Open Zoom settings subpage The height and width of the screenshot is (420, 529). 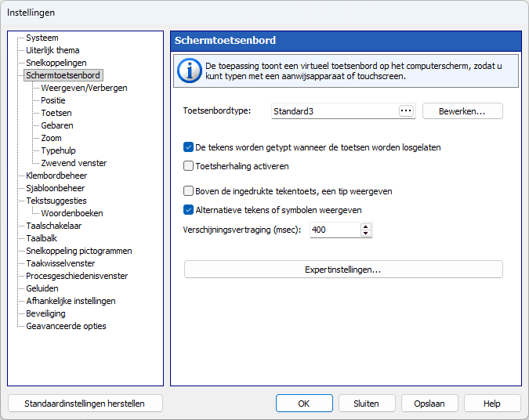tap(51, 138)
